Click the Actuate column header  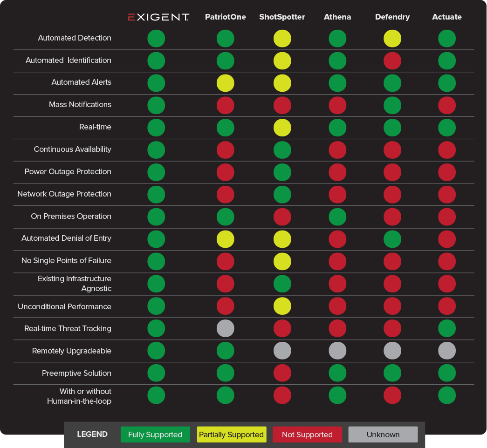447,17
